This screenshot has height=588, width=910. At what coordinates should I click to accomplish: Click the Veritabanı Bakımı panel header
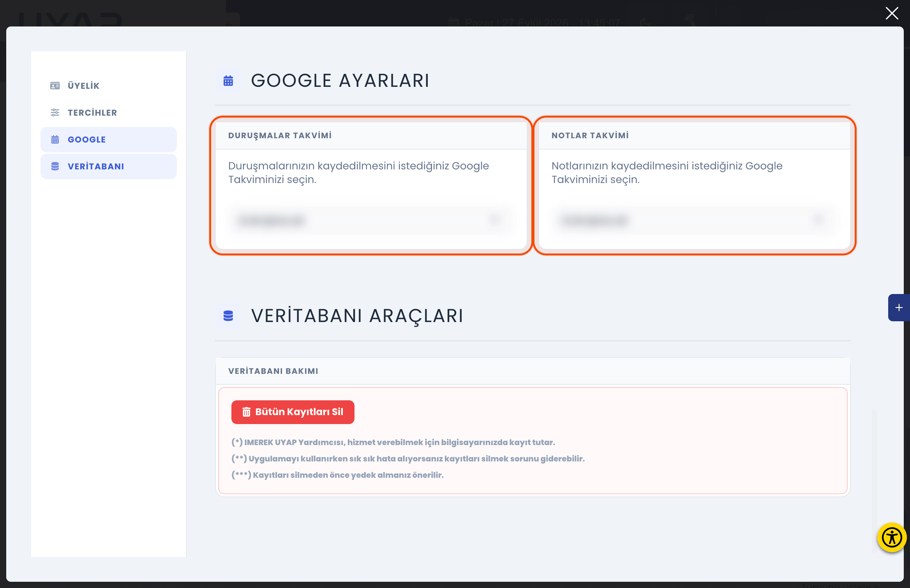pos(533,371)
